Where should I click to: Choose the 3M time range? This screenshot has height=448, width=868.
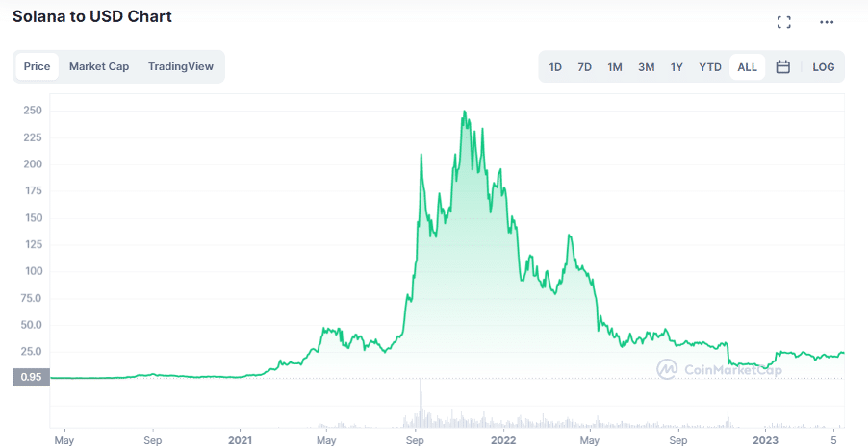[x=646, y=67]
